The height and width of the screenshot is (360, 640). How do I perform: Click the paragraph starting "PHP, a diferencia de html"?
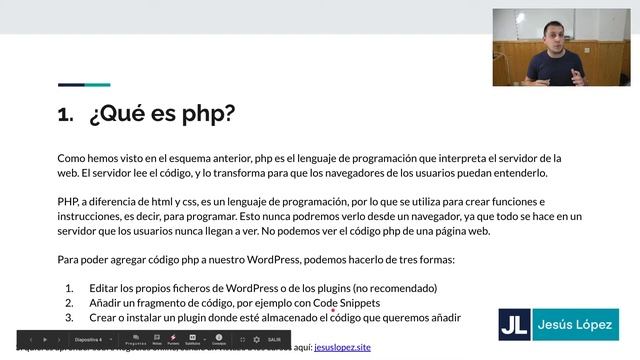coord(320,216)
